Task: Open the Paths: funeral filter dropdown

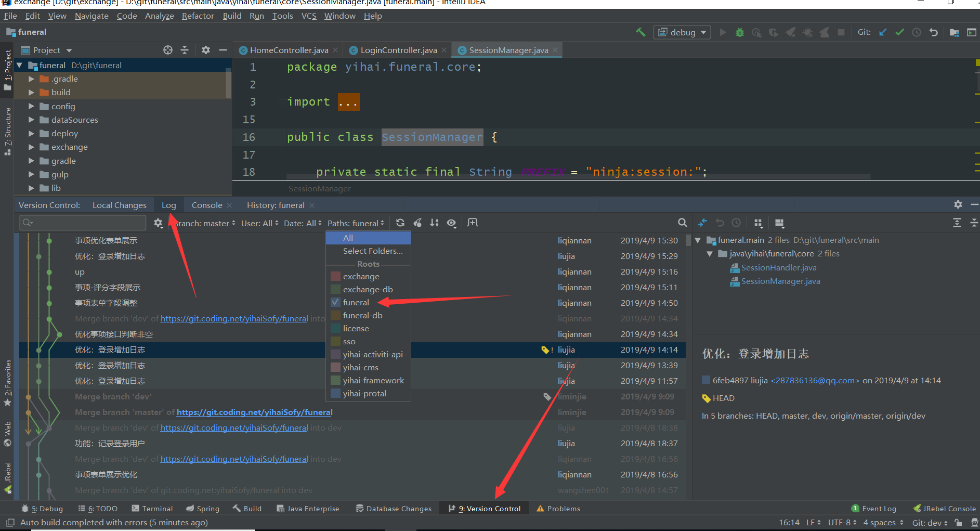Action: pos(356,223)
